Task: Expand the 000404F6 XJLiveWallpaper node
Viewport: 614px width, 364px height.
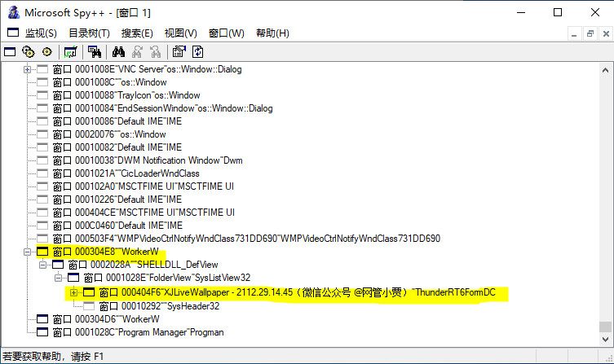Action: pyautogui.click(x=73, y=292)
